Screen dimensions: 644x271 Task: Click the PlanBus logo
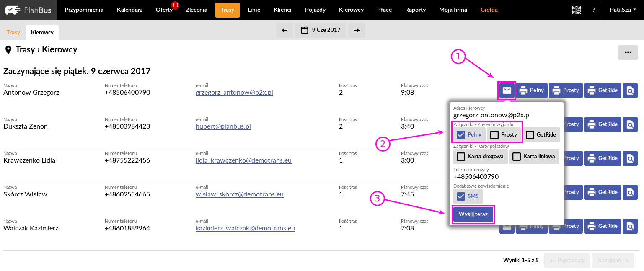click(28, 10)
